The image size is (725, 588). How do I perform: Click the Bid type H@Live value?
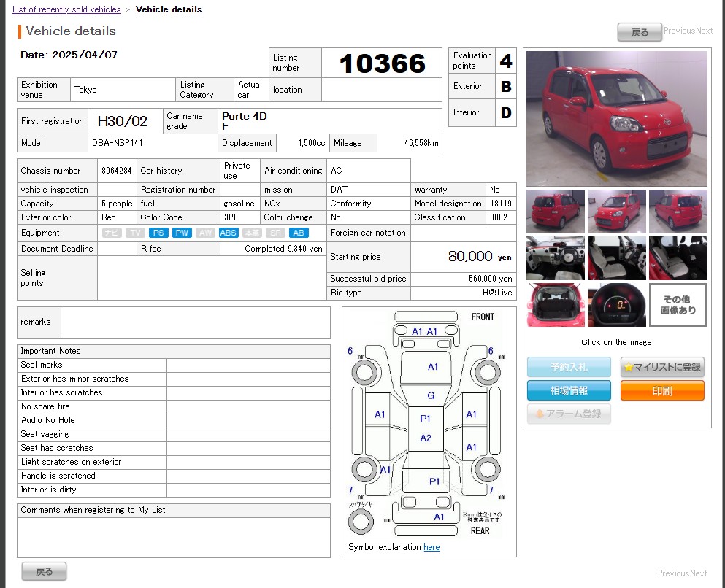pos(497,293)
